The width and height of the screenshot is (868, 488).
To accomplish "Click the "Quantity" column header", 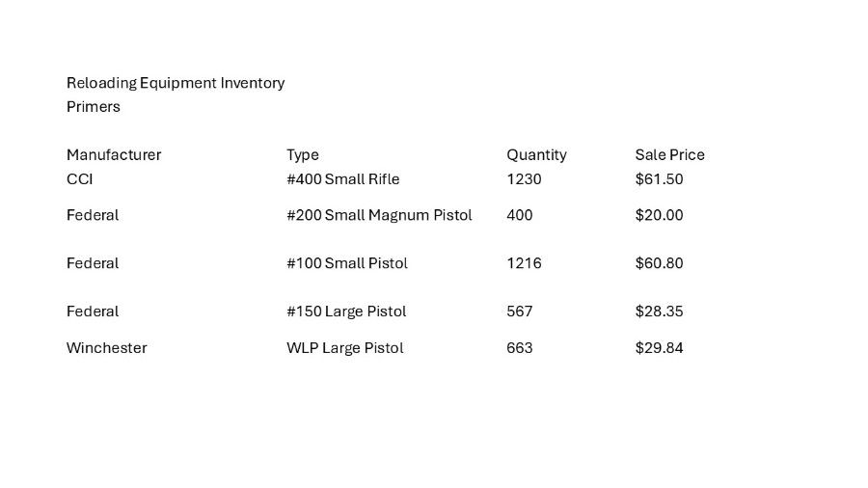I will [536, 154].
